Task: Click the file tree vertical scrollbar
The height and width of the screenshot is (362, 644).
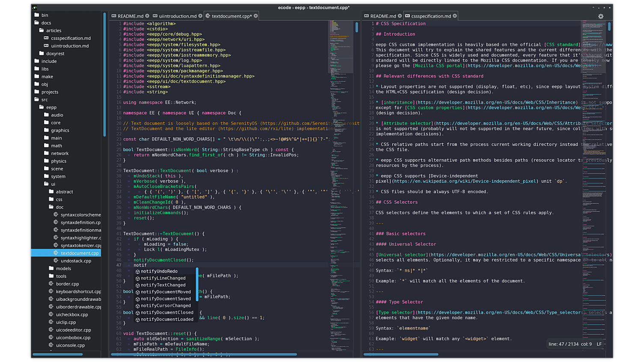Action: point(104,74)
